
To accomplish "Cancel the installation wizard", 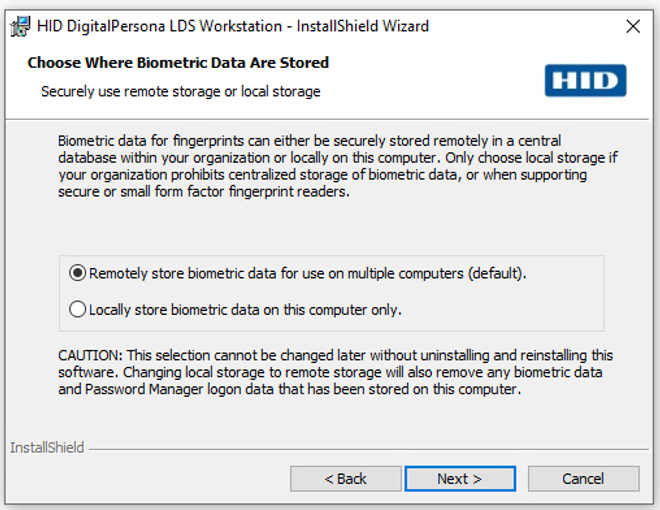I will tap(583, 479).
